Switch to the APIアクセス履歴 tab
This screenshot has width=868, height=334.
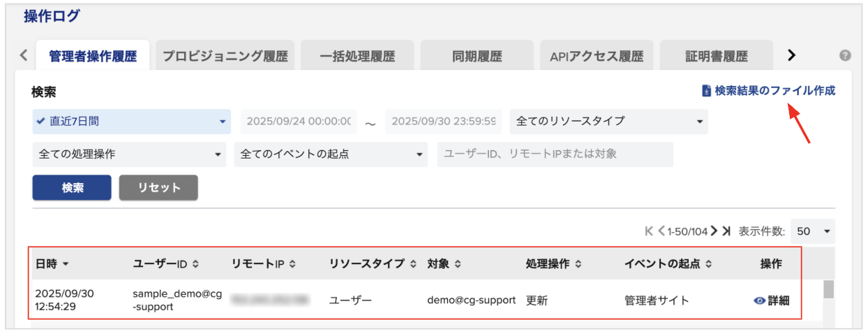(x=597, y=56)
